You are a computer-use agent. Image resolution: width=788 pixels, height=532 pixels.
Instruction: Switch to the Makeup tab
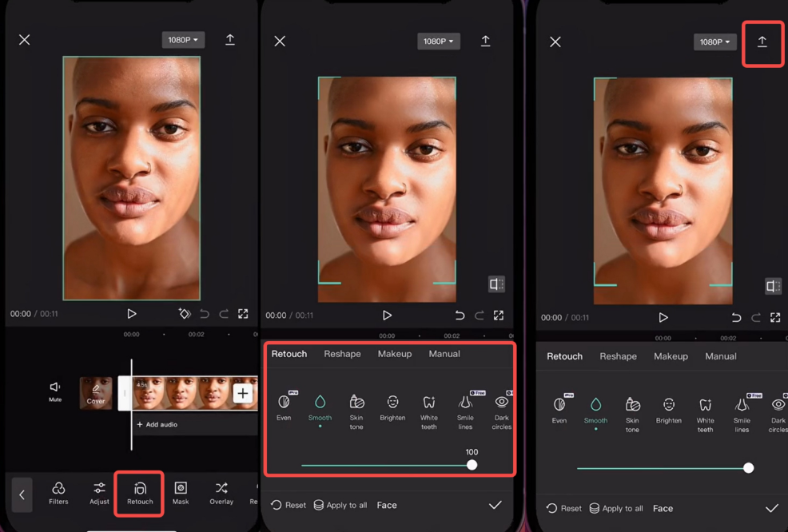coord(394,354)
